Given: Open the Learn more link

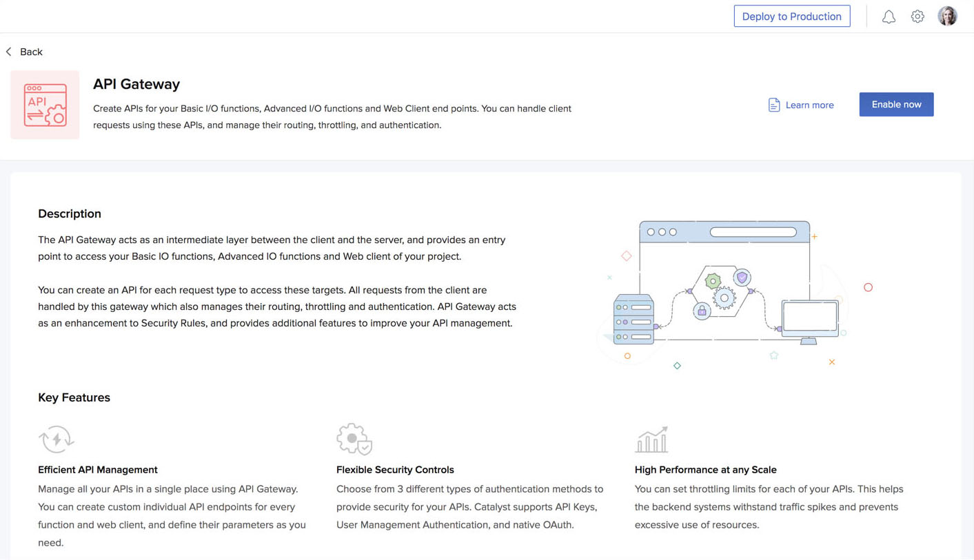Looking at the screenshot, I should click(809, 105).
